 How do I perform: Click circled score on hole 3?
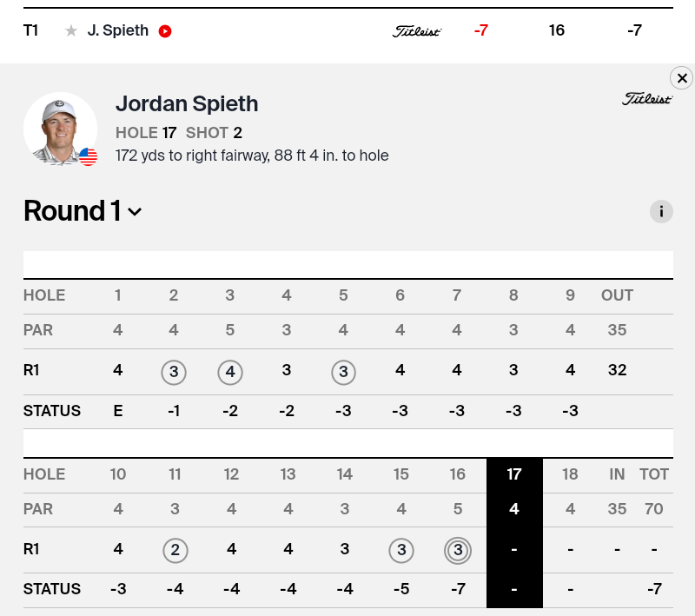[230, 372]
